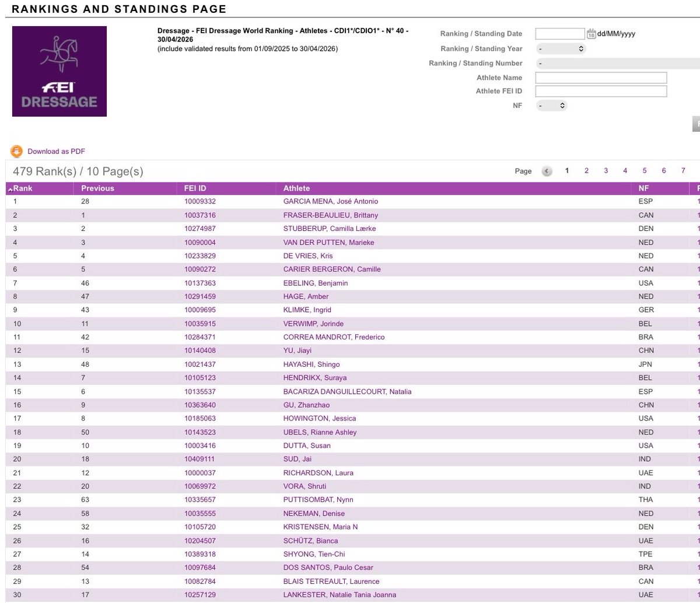Screen dimensions: 700x603
Task: Click FEI ID 10009332
Action: point(200,202)
